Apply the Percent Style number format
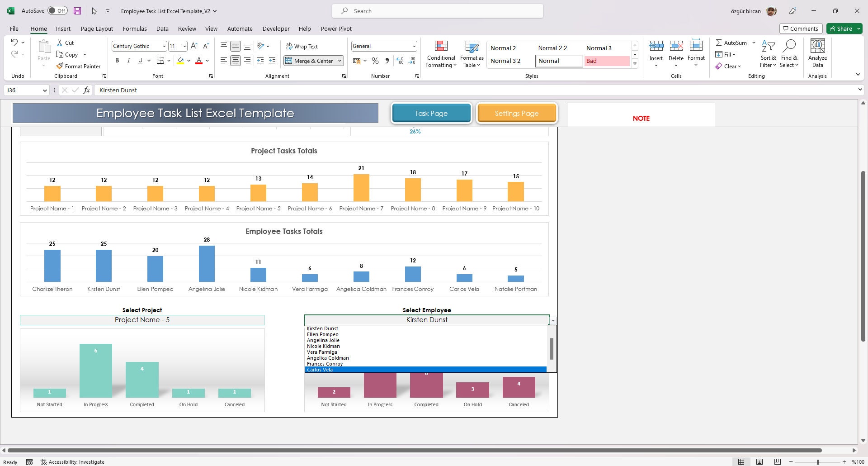 point(375,60)
